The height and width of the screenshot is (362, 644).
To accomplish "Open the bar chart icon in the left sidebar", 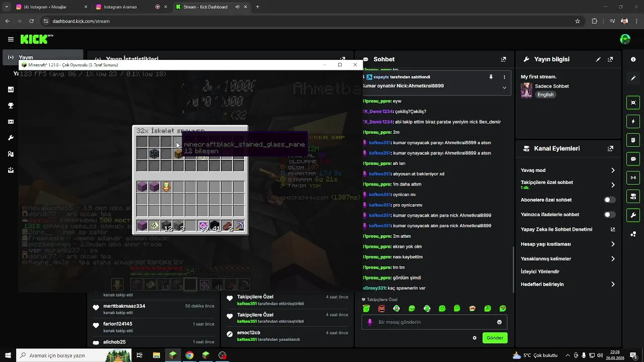I will [11, 89].
